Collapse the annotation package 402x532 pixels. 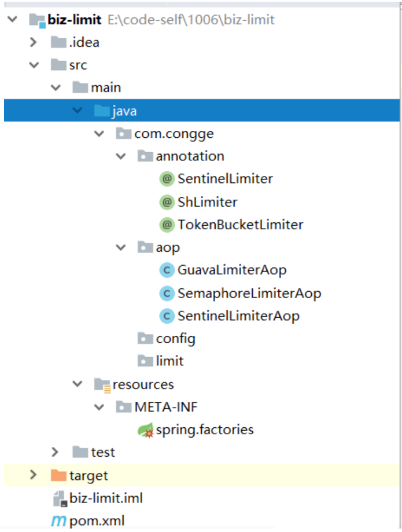tap(121, 156)
